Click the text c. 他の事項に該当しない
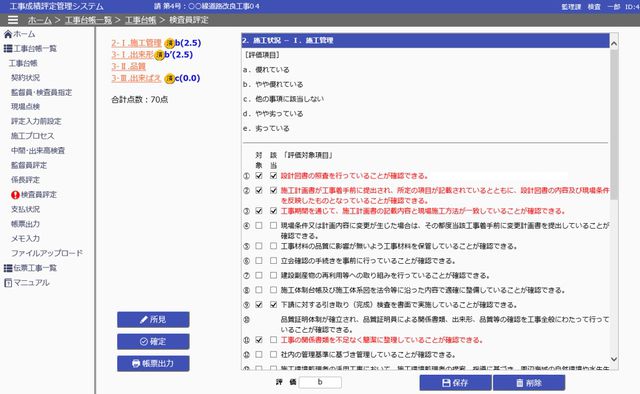640x394 pixels. (x=283, y=99)
